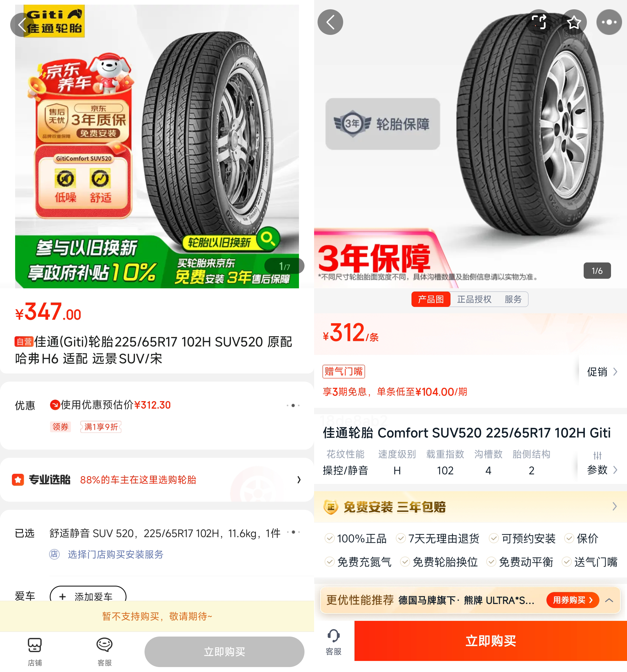627x672 pixels.
Task: Tap the red 立即购买 button
Action: tap(490, 641)
